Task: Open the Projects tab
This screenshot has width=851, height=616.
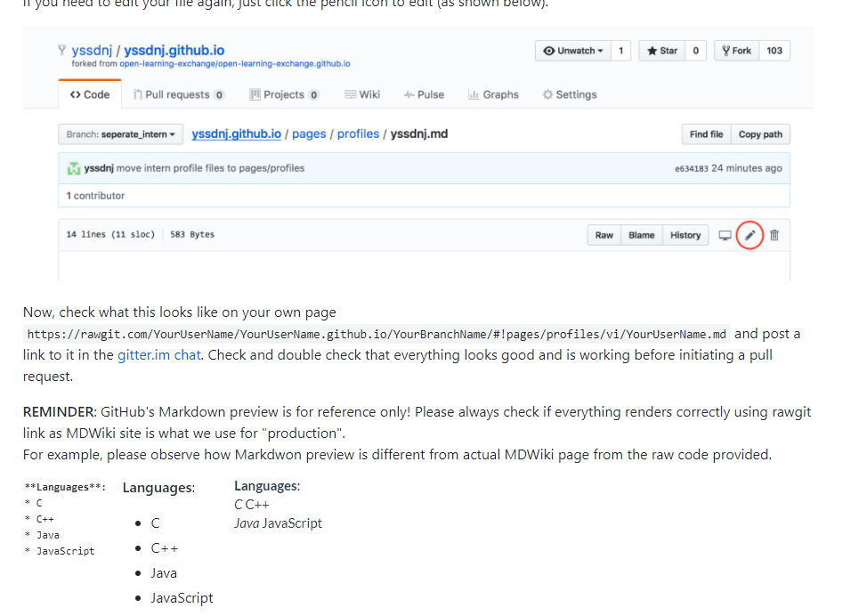Action: pos(284,94)
